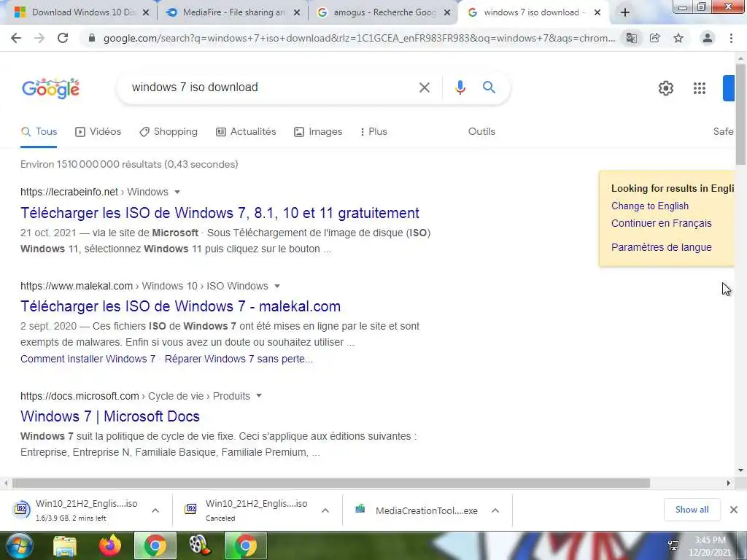Click Show all downloads button
This screenshot has height=560, width=747.
(x=692, y=510)
